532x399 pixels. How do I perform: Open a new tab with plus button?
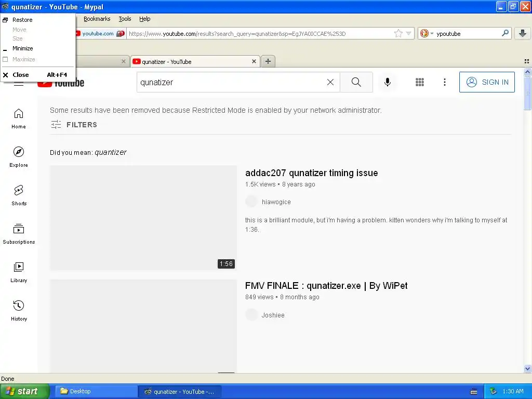point(268,61)
